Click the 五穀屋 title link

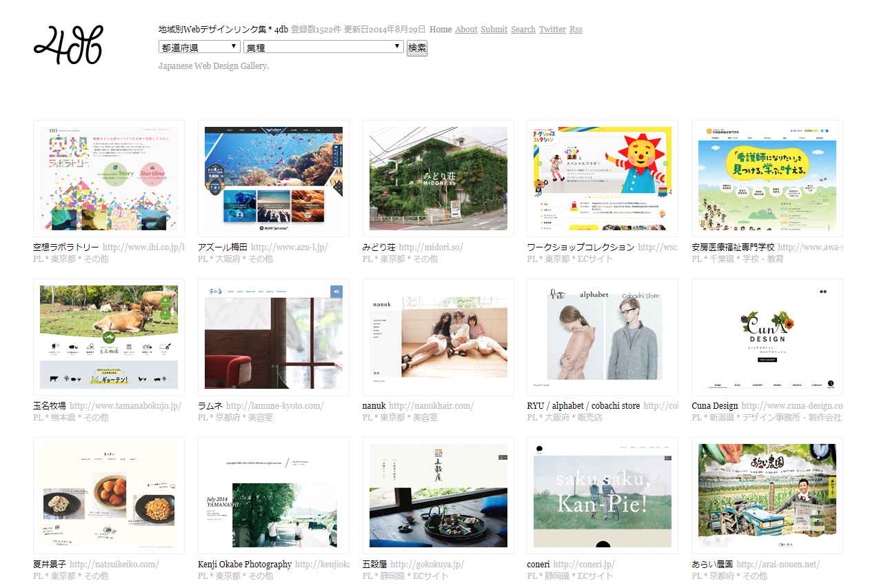coord(375,565)
